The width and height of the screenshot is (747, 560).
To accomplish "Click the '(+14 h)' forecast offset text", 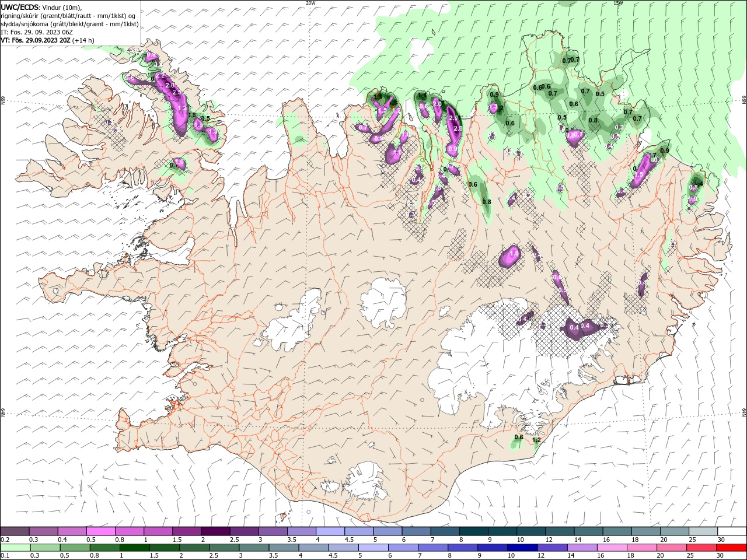I will click(83, 40).
